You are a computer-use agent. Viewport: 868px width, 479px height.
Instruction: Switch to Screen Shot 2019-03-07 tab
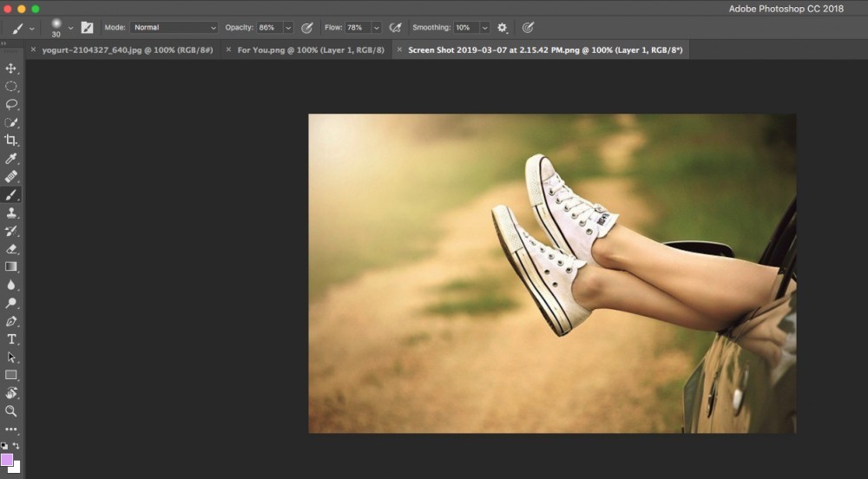(x=545, y=49)
